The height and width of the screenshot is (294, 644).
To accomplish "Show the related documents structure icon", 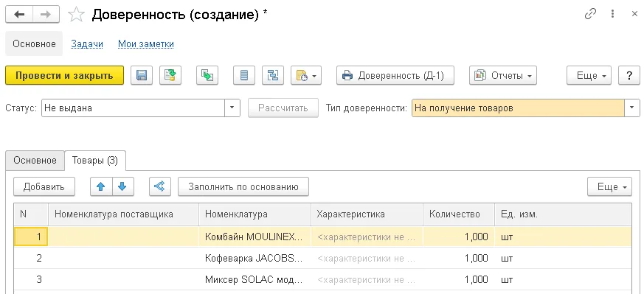I will tap(273, 75).
